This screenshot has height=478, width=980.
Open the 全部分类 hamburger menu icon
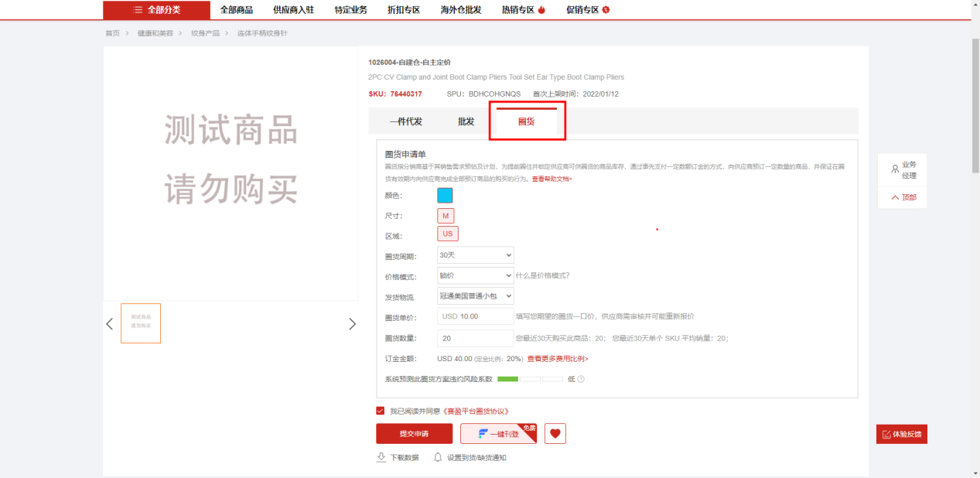point(138,10)
